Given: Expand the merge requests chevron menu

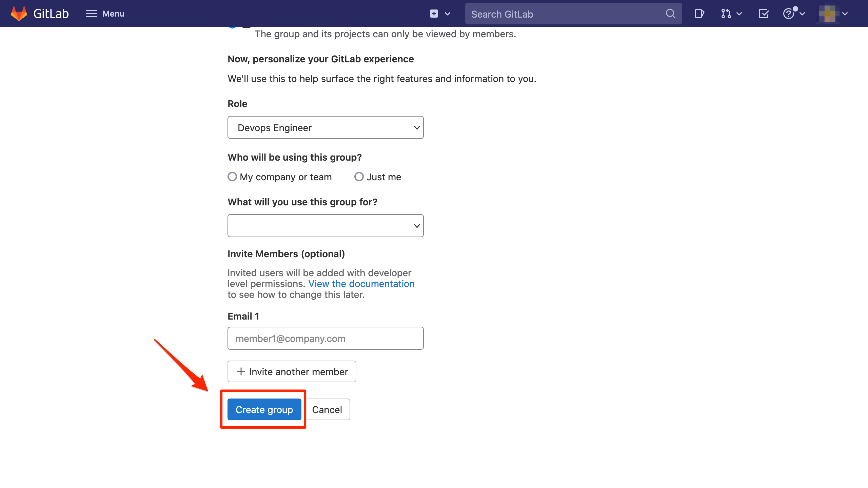Looking at the screenshot, I should (739, 14).
